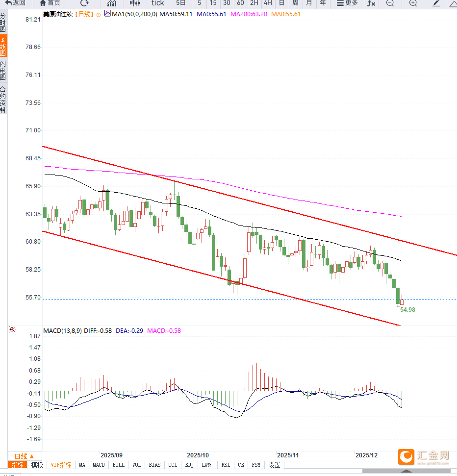Click the green 54.98 low price label
This screenshot has width=457, height=476.
[407, 310]
